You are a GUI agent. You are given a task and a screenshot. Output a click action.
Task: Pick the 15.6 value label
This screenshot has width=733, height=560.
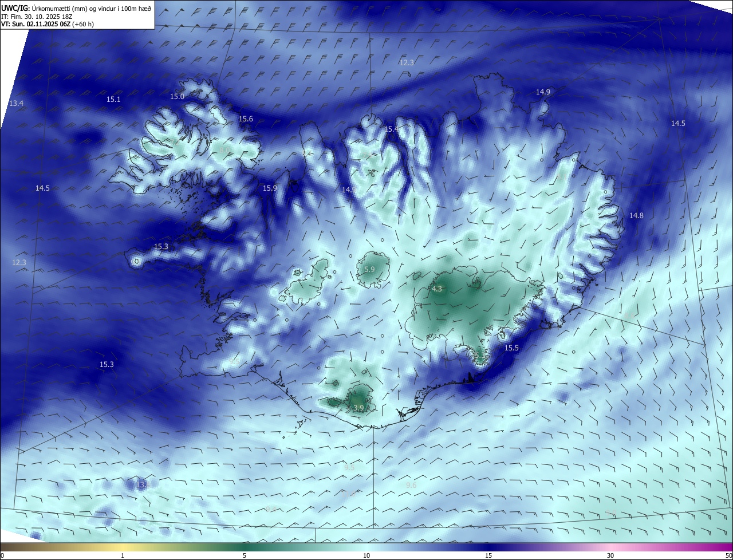click(246, 119)
